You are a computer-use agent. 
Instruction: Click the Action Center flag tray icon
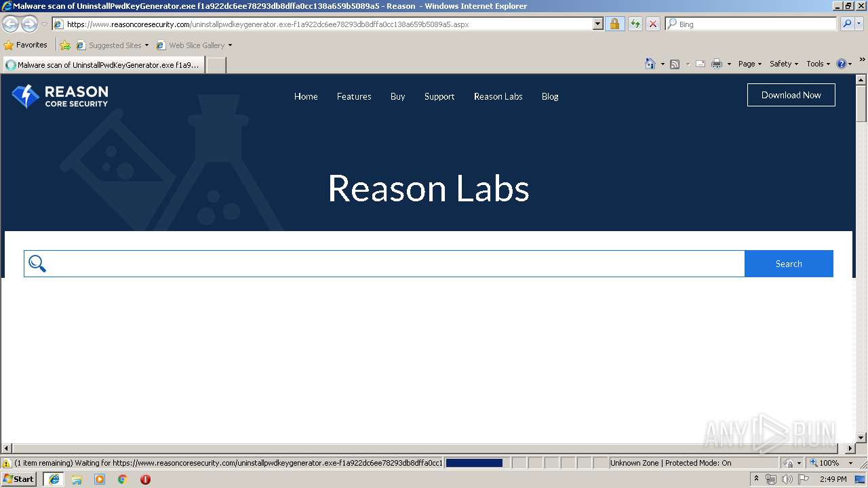point(804,479)
